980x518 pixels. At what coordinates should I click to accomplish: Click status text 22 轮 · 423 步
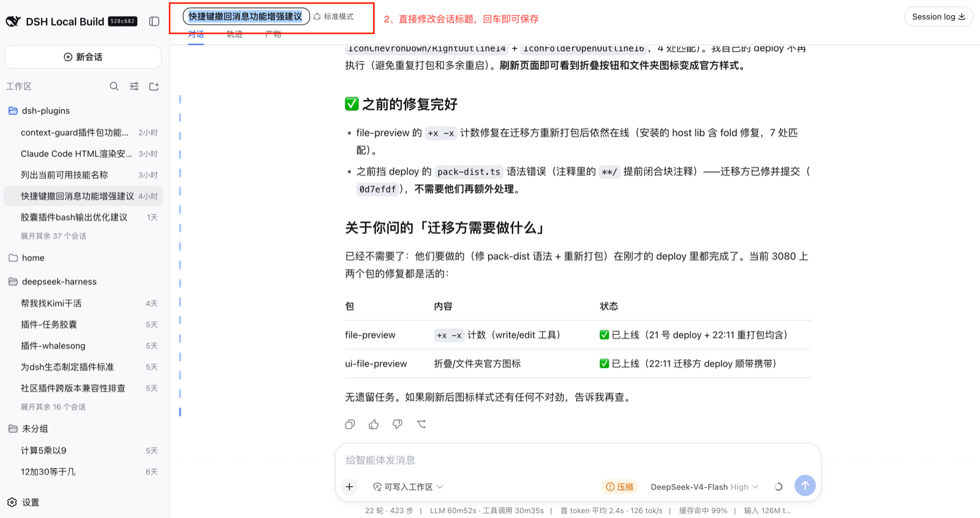tap(389, 511)
